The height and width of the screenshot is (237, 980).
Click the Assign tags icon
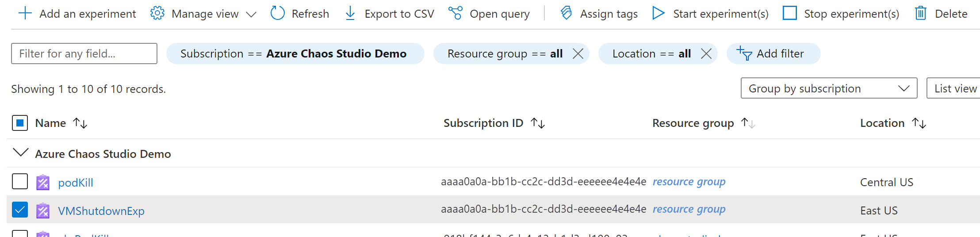[566, 13]
